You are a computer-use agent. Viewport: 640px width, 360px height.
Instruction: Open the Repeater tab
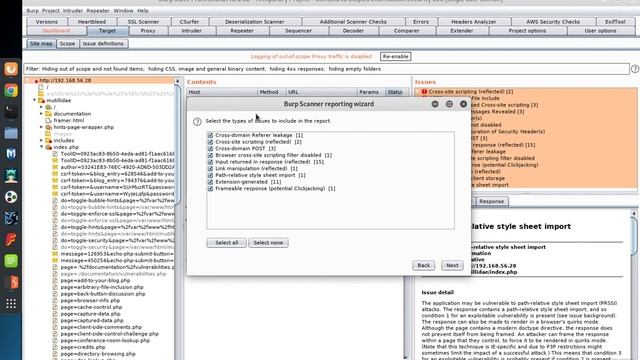(242, 31)
